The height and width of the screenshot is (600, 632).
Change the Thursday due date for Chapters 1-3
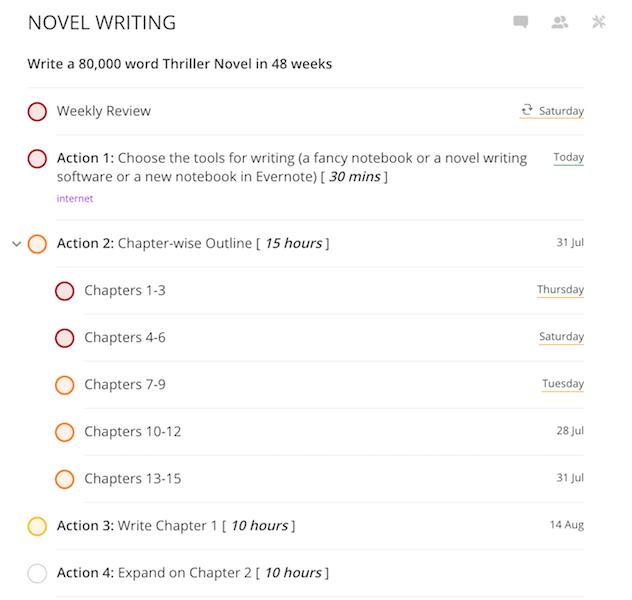tap(560, 290)
